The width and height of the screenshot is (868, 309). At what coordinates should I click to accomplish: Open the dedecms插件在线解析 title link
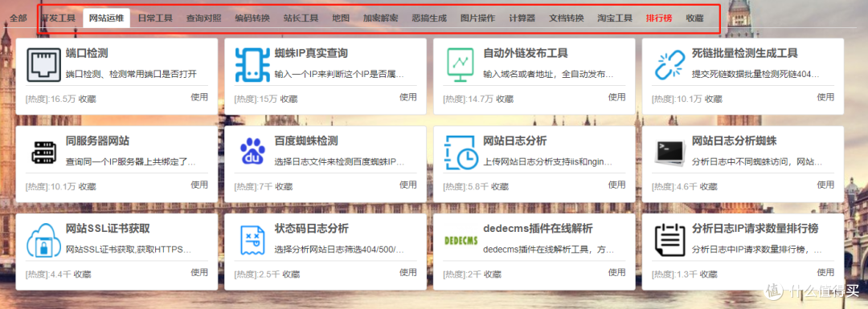click(x=538, y=229)
